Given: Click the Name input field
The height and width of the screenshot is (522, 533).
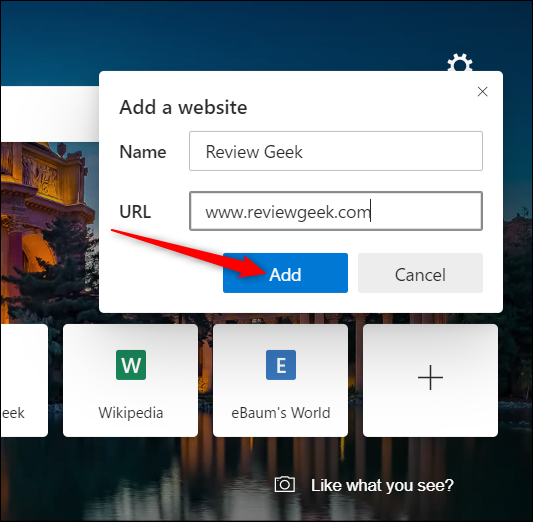Looking at the screenshot, I should pyautogui.click(x=336, y=151).
